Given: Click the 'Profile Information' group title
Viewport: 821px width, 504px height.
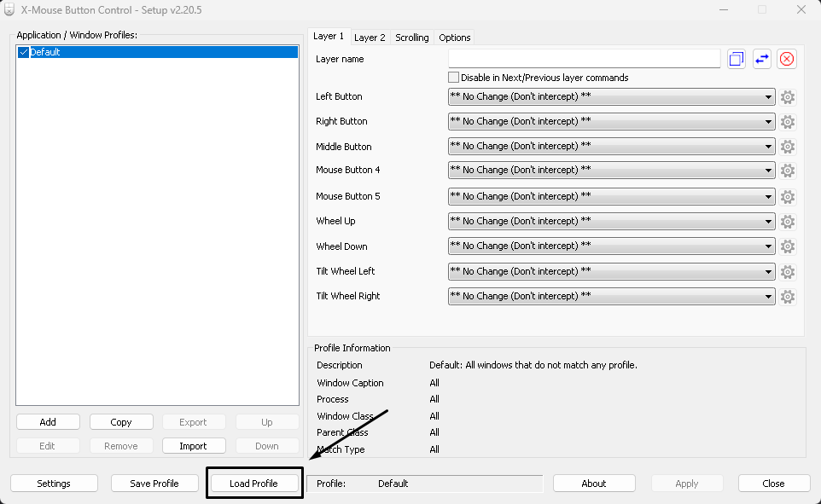Looking at the screenshot, I should coord(352,348).
